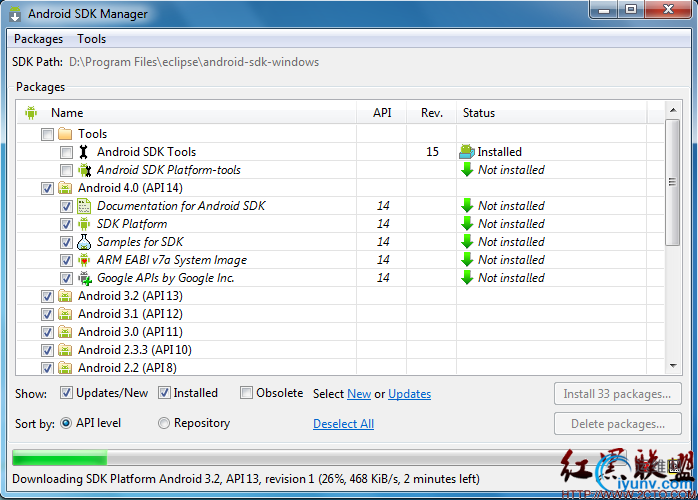Click the scroll up arrow of package list
Image resolution: width=698 pixels, height=500 pixels.
pyautogui.click(x=673, y=110)
